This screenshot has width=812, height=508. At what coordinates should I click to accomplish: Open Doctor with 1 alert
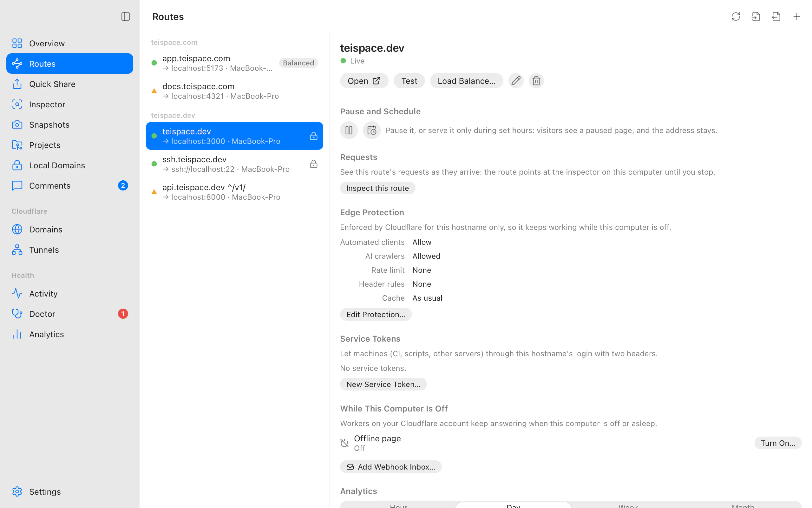(x=70, y=314)
